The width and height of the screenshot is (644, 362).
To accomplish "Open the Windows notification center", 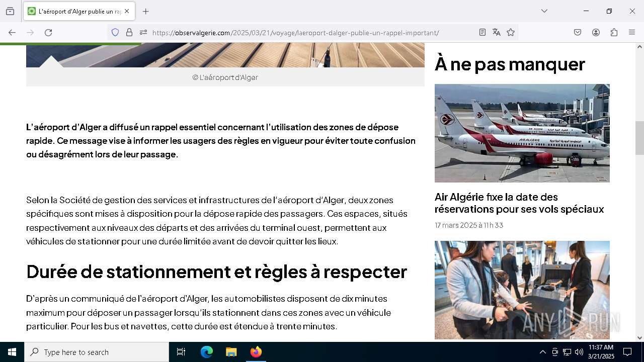I will point(627,352).
